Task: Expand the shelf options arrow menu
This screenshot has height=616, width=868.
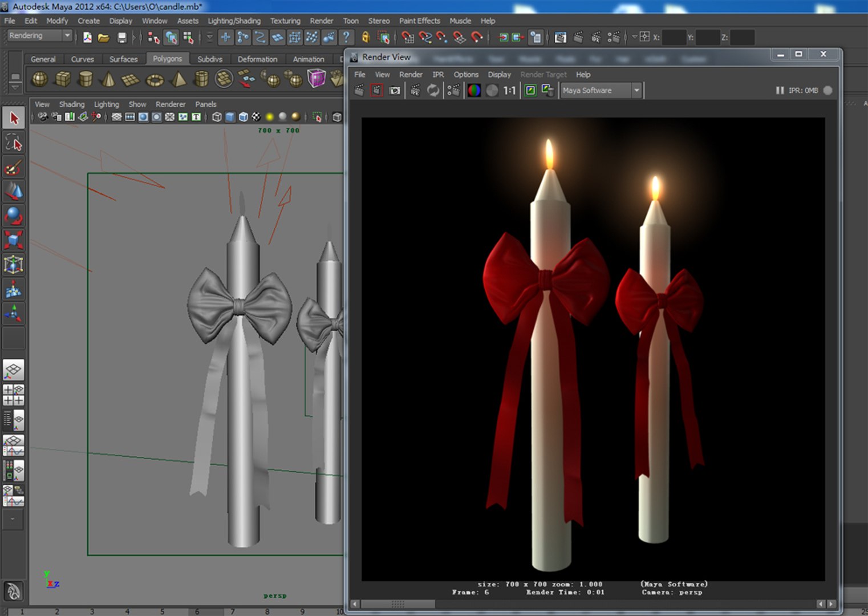Action: coord(15,88)
